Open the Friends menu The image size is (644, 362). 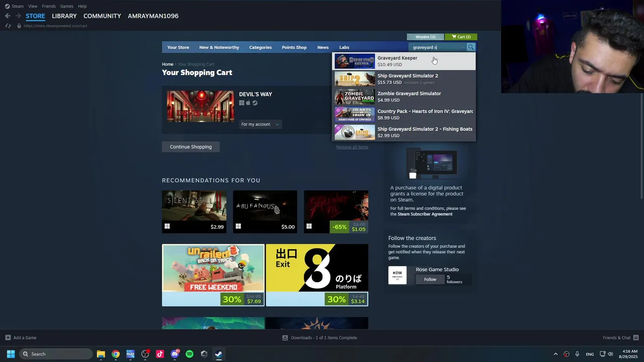pos(49,6)
